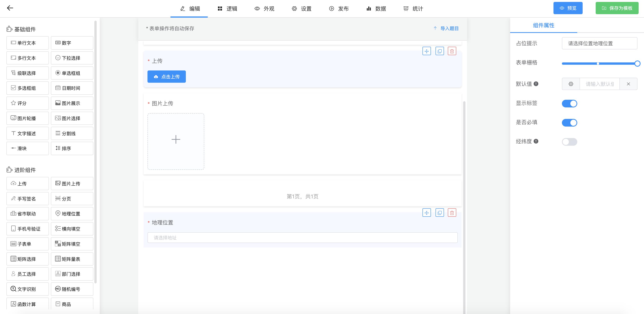The height and width of the screenshot is (314, 644).
Task: Enable the 经纬度 toggle
Action: click(x=570, y=142)
